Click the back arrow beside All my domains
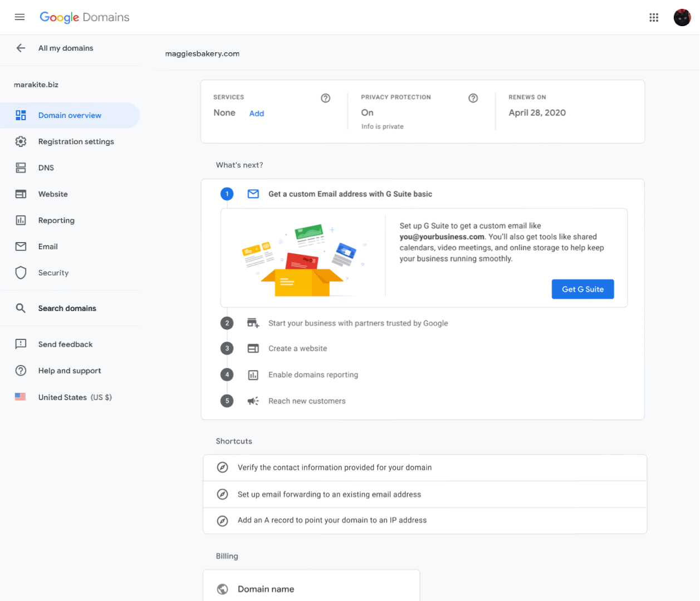Viewport: 700px width, 601px height. tap(21, 48)
